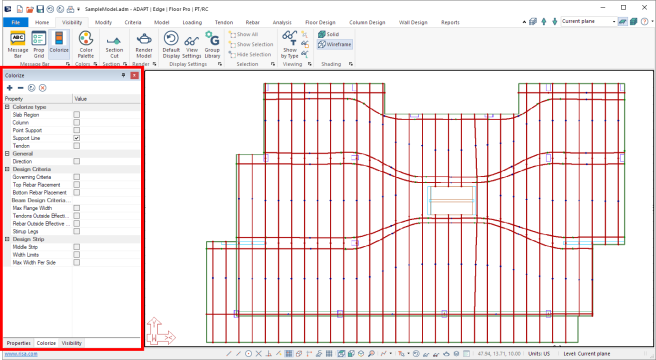
Task: Click the single-plane view icon after level dropdown
Action: 623,22
